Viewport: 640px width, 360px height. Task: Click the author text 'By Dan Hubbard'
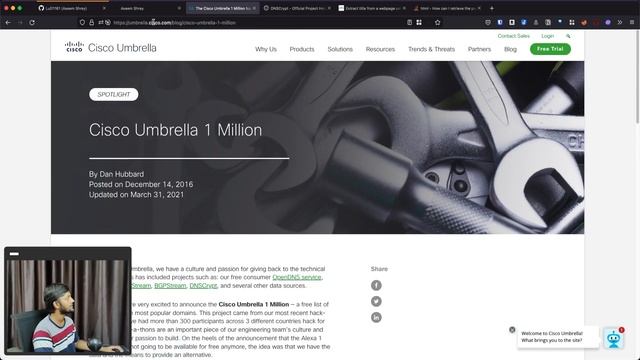[x=116, y=174]
